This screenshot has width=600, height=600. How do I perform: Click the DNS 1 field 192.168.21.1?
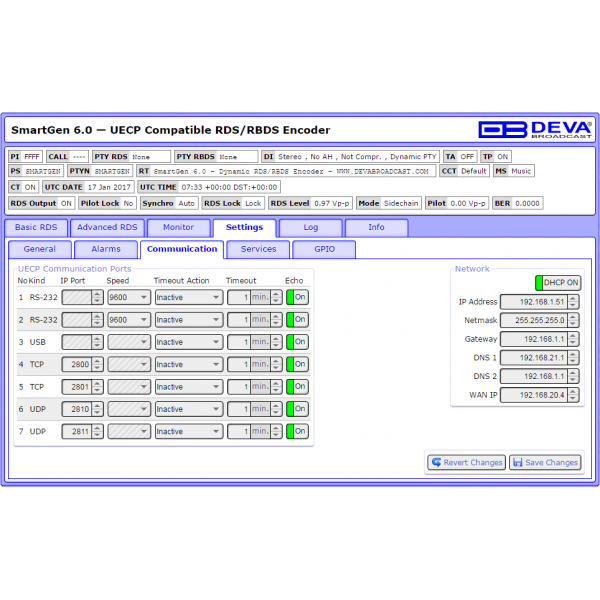[x=534, y=358]
